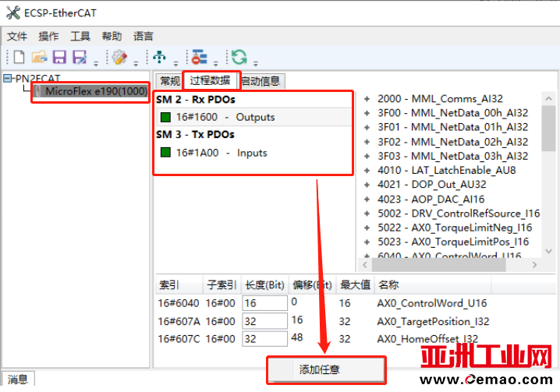Open the 工具 menu

pos(80,36)
